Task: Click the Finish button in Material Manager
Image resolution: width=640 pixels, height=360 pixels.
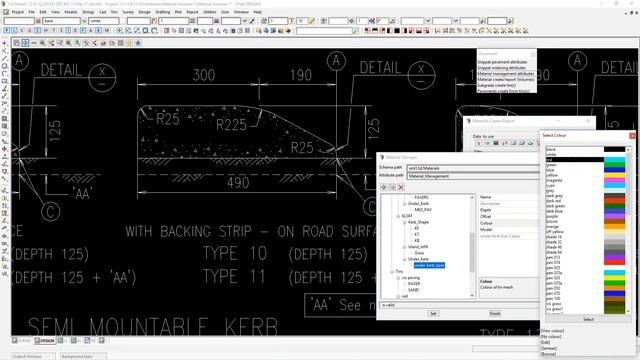Action: (x=495, y=313)
